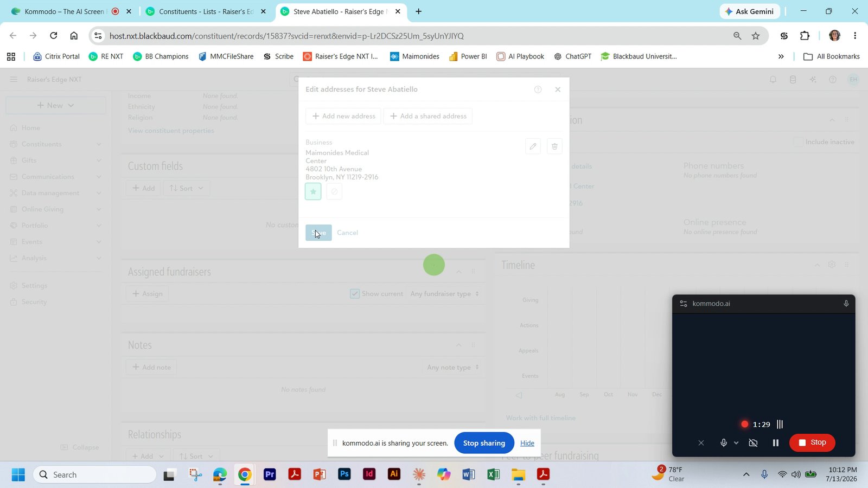Mute microphone in kommodo recorder

point(723,443)
